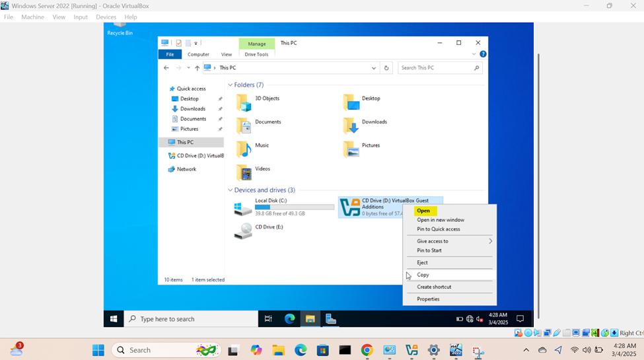
Task: Refresh the This PC view
Action: (386, 68)
